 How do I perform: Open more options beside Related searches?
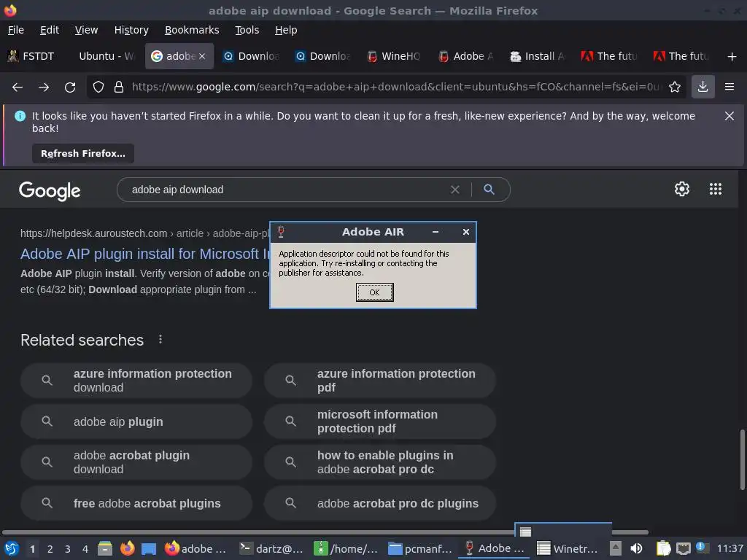pyautogui.click(x=160, y=339)
